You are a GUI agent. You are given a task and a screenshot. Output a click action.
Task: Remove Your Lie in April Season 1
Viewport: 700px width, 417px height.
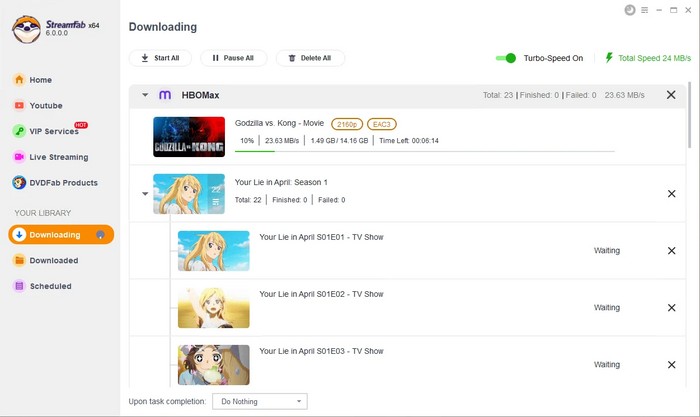(671, 194)
